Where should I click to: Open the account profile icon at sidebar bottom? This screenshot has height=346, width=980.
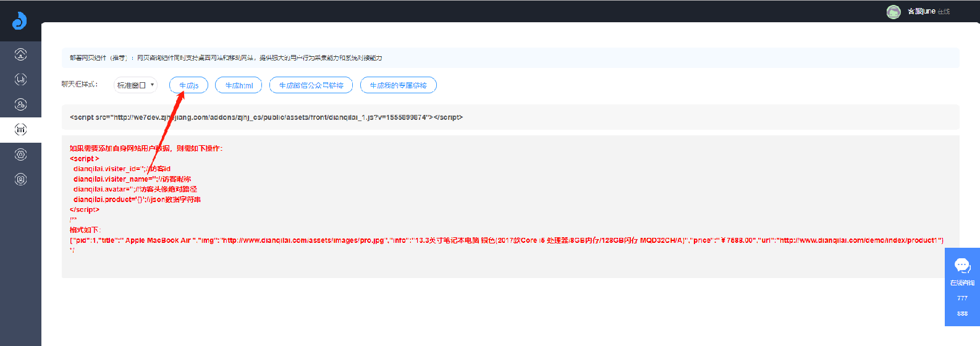(x=20, y=180)
